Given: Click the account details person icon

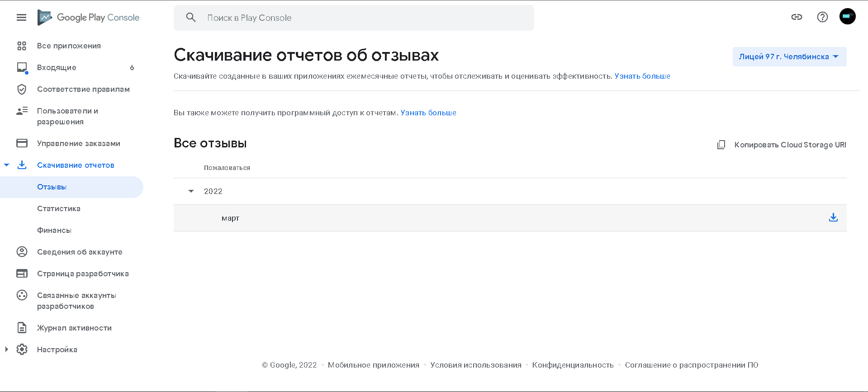Looking at the screenshot, I should point(22,252).
